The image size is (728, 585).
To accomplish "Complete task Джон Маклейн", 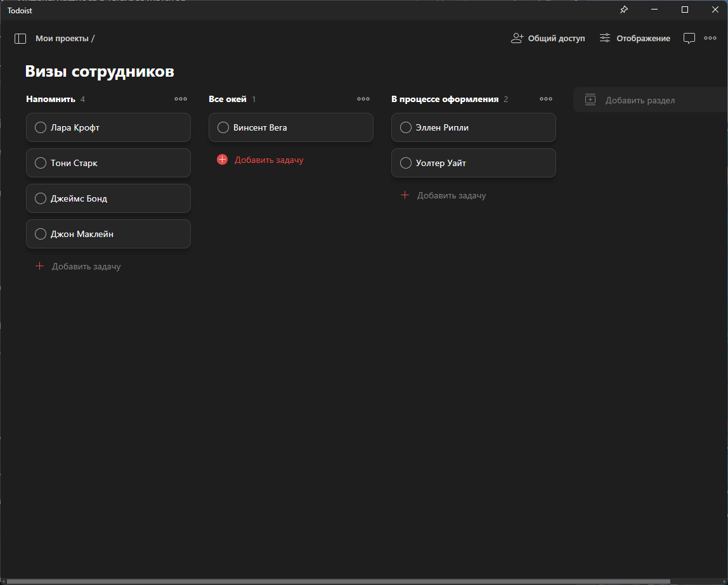I will click(41, 234).
